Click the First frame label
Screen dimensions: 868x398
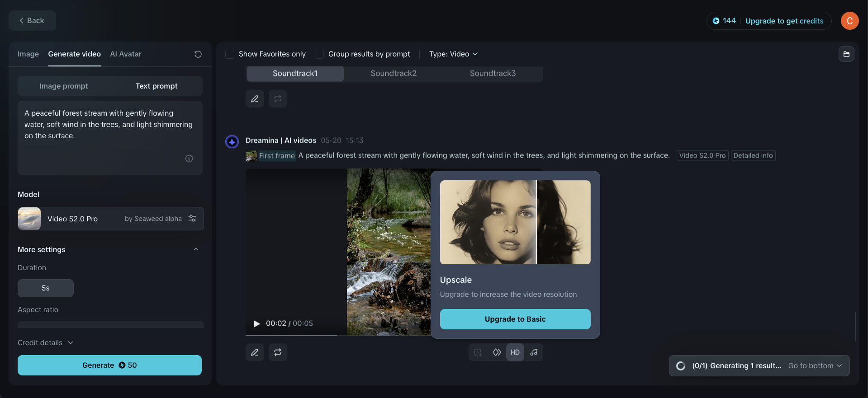click(x=277, y=156)
